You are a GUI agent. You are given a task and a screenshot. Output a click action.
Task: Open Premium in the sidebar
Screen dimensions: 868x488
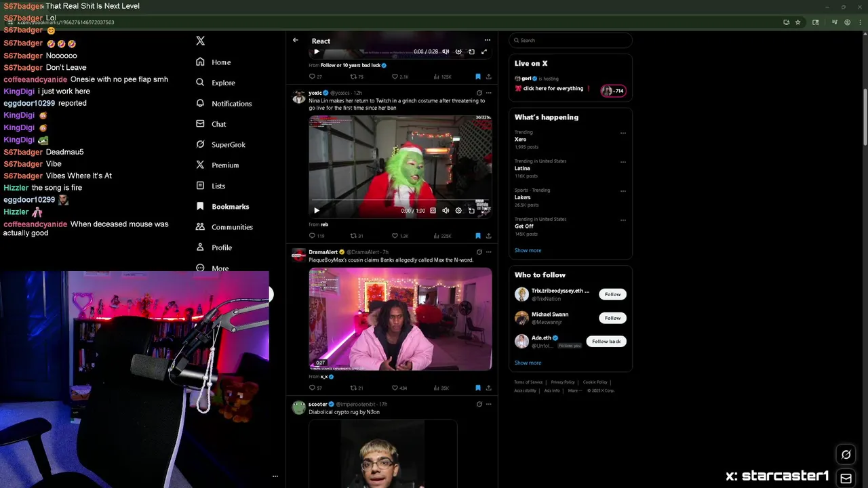tap(217, 165)
